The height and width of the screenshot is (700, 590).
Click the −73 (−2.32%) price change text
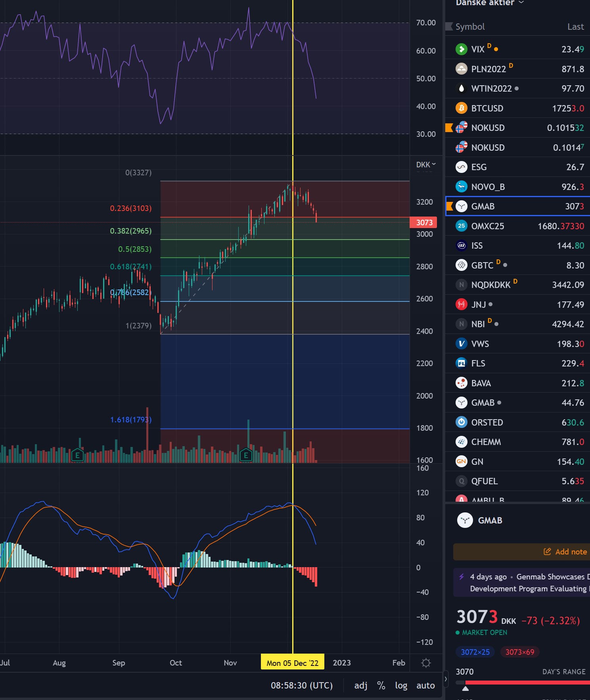[551, 620]
